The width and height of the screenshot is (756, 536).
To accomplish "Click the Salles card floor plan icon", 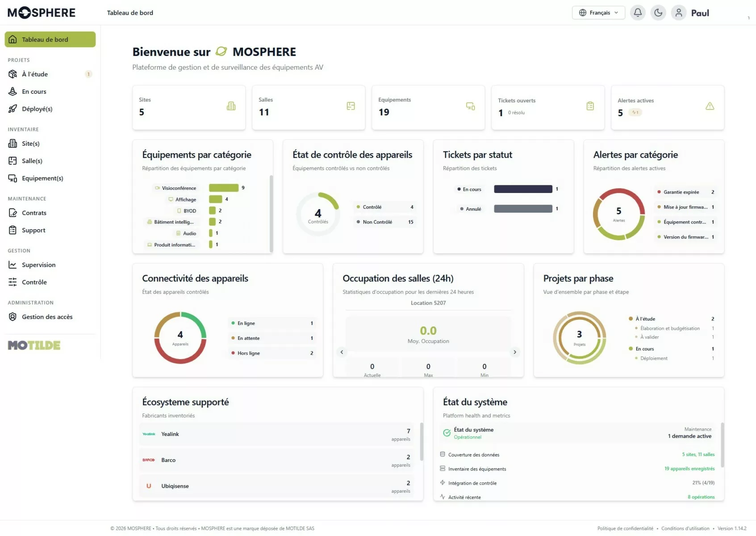I will point(351,106).
